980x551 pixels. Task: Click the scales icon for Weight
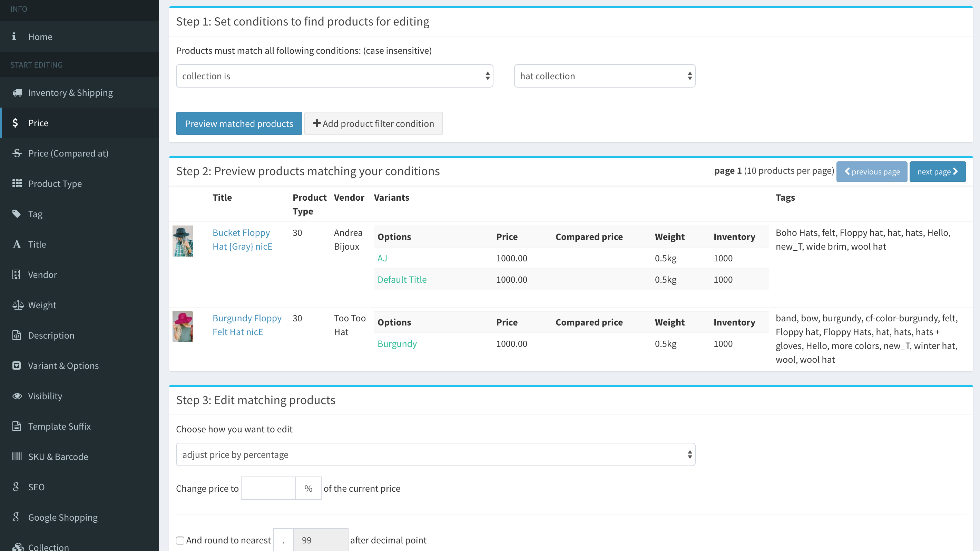click(18, 305)
